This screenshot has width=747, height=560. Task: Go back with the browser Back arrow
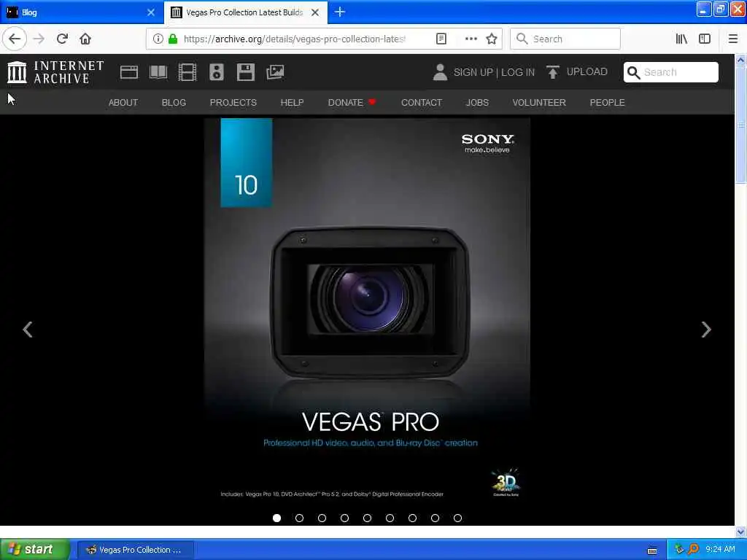[15, 39]
